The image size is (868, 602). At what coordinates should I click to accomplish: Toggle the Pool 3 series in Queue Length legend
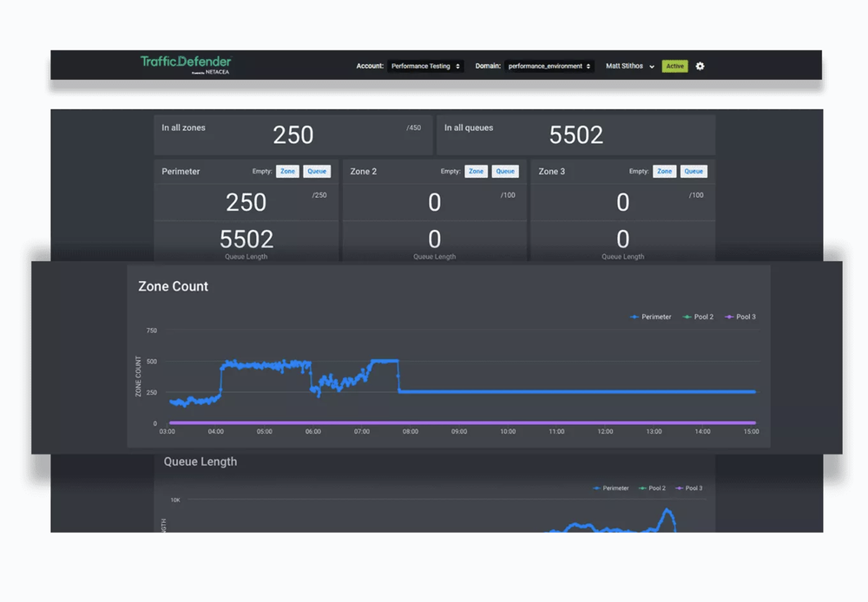click(x=688, y=488)
